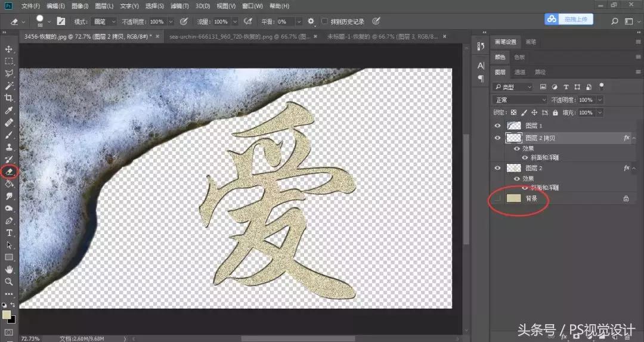
Task: Hide 图层 1 layer visibility eye
Action: pyautogui.click(x=498, y=126)
